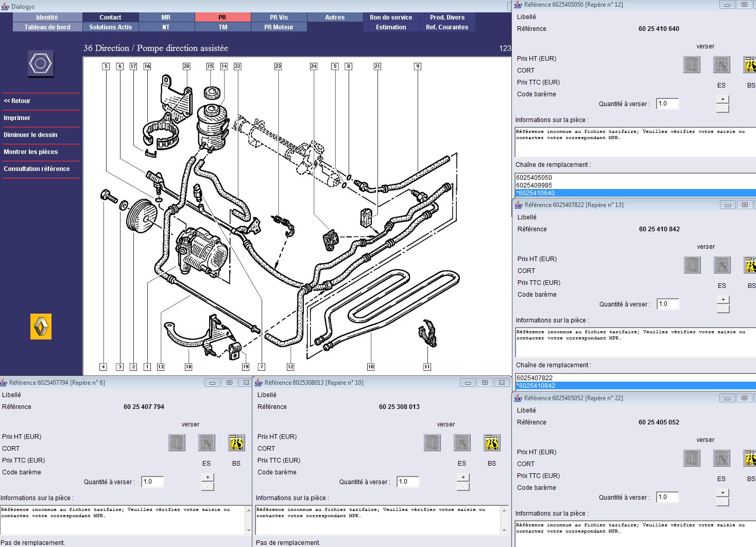Click first gray icon in Repère n° 12 panel
Viewport: 756px width, 547px height.
(x=692, y=64)
